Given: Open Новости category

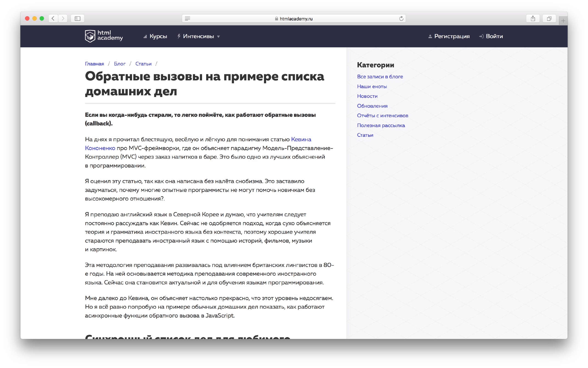Looking at the screenshot, I should 367,96.
